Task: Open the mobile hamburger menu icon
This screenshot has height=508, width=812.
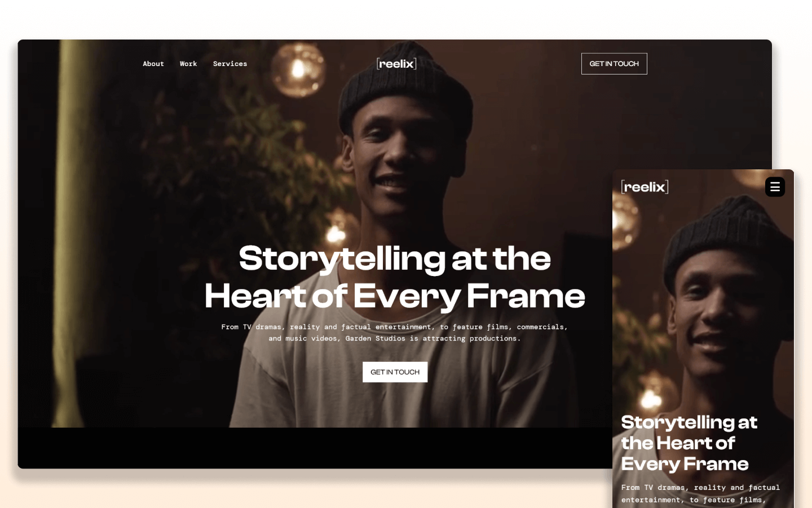Action: tap(775, 187)
